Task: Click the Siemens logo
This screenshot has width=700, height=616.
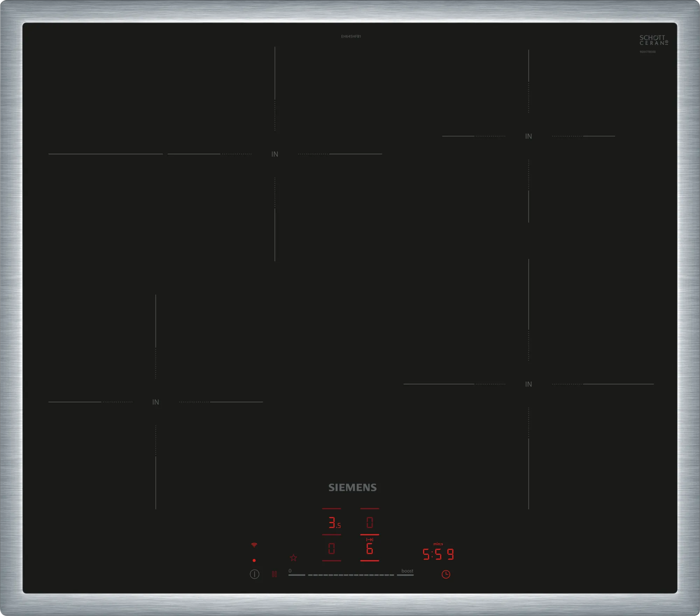Action: [x=352, y=487]
